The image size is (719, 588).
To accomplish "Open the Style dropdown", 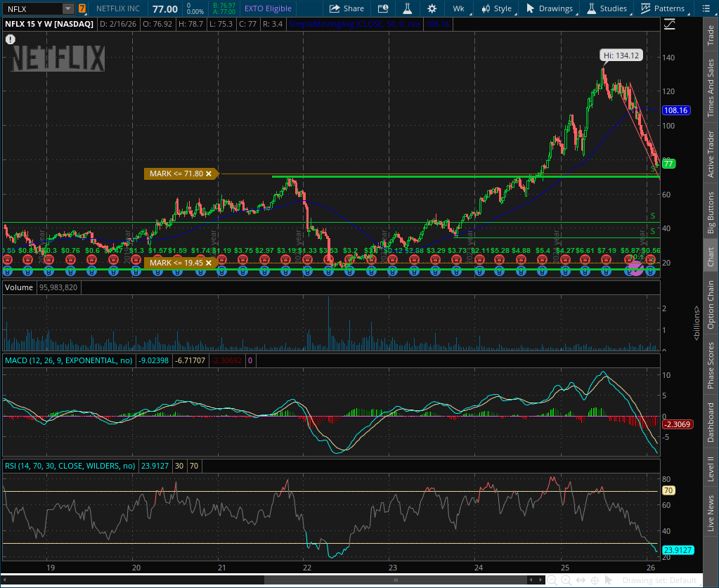I will 497,8.
